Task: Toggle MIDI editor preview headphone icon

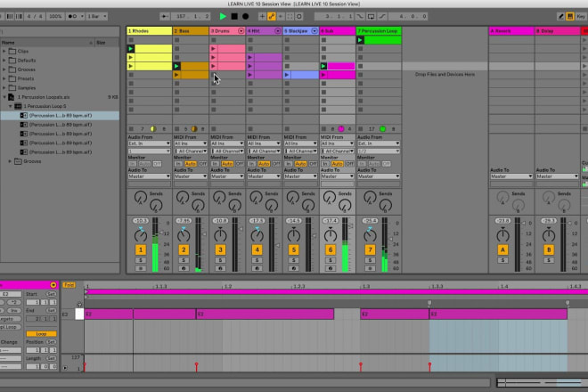Action: point(79,304)
